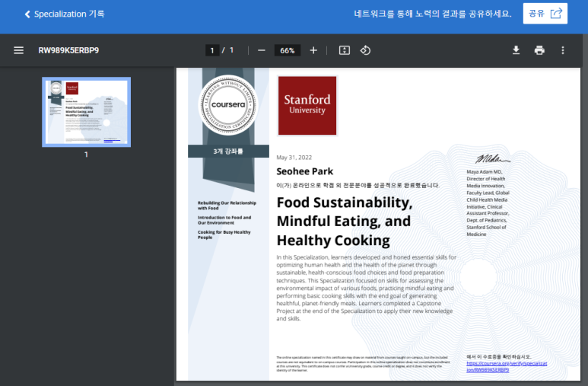Click the Maya Adam MD signature text
Viewport: 588px width, 386px height.
(x=488, y=203)
